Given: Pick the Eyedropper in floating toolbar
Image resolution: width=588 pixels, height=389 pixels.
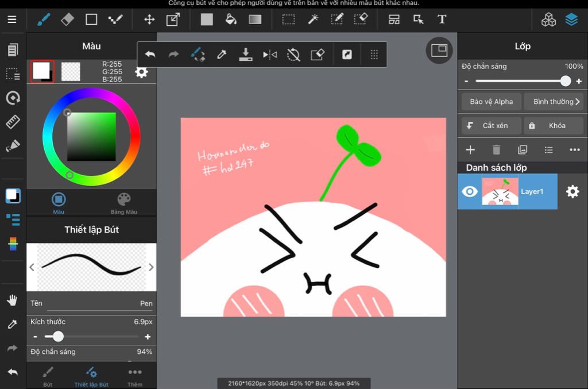Looking at the screenshot, I should (x=221, y=55).
